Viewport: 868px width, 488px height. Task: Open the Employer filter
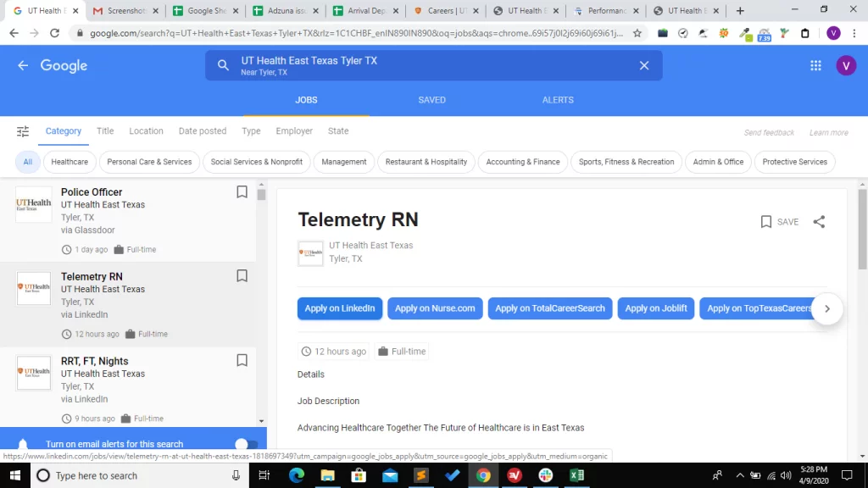click(x=294, y=131)
